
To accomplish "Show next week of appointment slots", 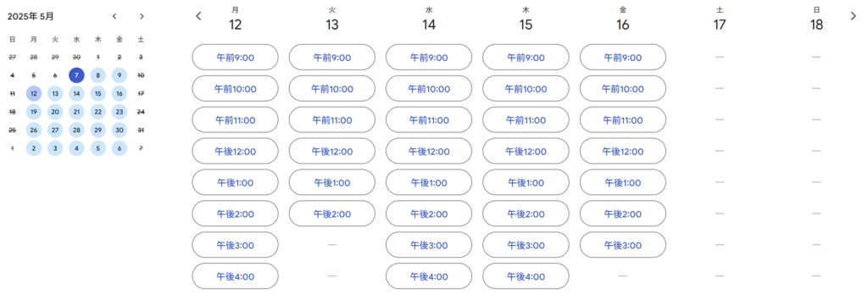I will point(853,16).
